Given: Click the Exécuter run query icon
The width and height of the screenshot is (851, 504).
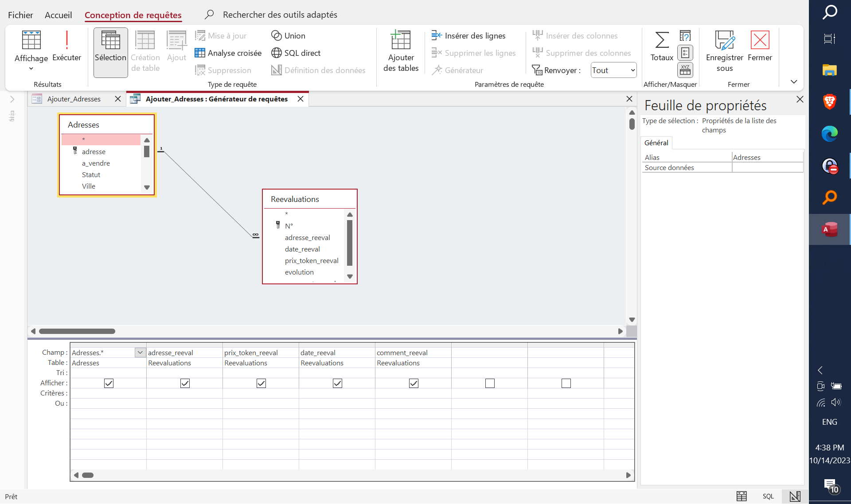Looking at the screenshot, I should [x=66, y=41].
